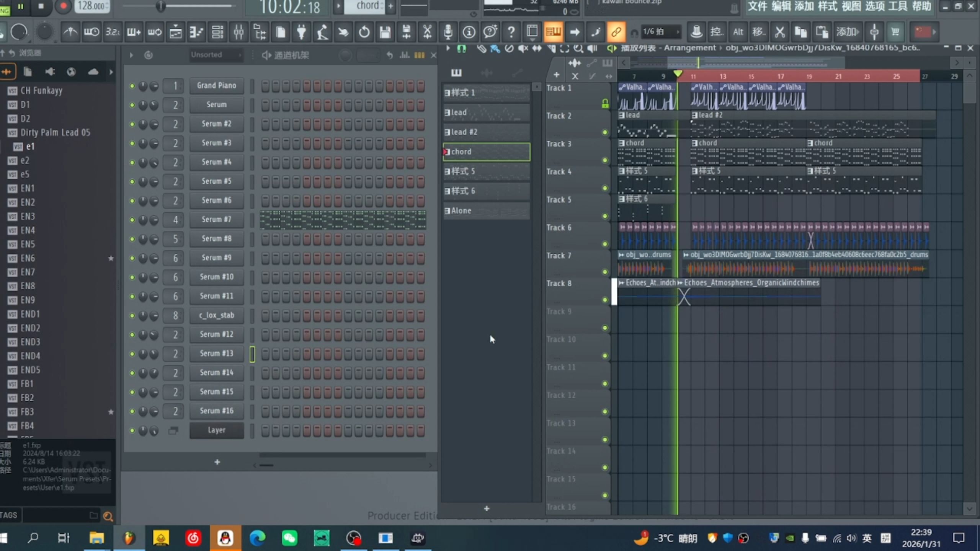Click the magnifier zoom tool in playlist toolbar
This screenshot has width=980, height=551.
pos(578,48)
